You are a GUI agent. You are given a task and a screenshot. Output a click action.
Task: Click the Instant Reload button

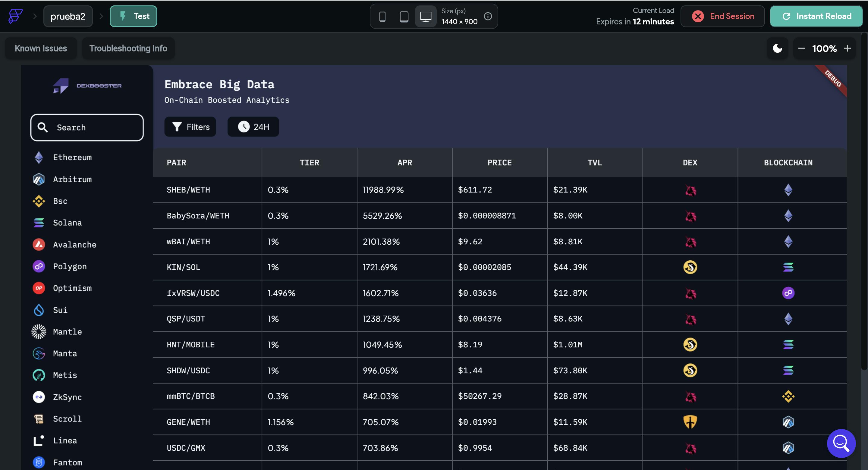(x=816, y=16)
